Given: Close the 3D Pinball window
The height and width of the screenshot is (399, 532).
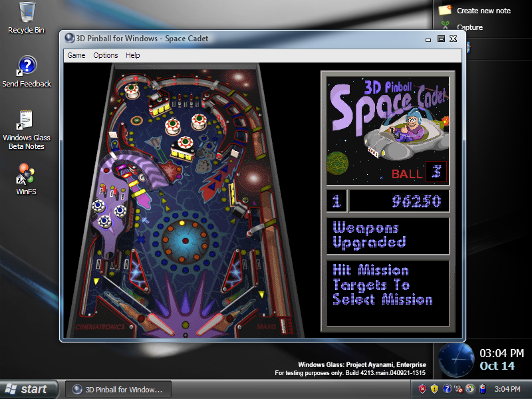Looking at the screenshot, I should (x=454, y=39).
